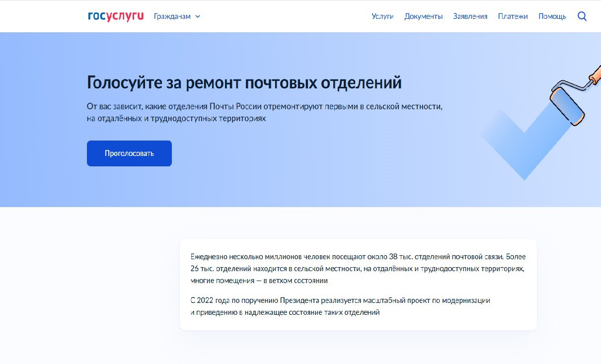Open Заявления in the top navigation
This screenshot has width=601, height=364.
click(470, 16)
